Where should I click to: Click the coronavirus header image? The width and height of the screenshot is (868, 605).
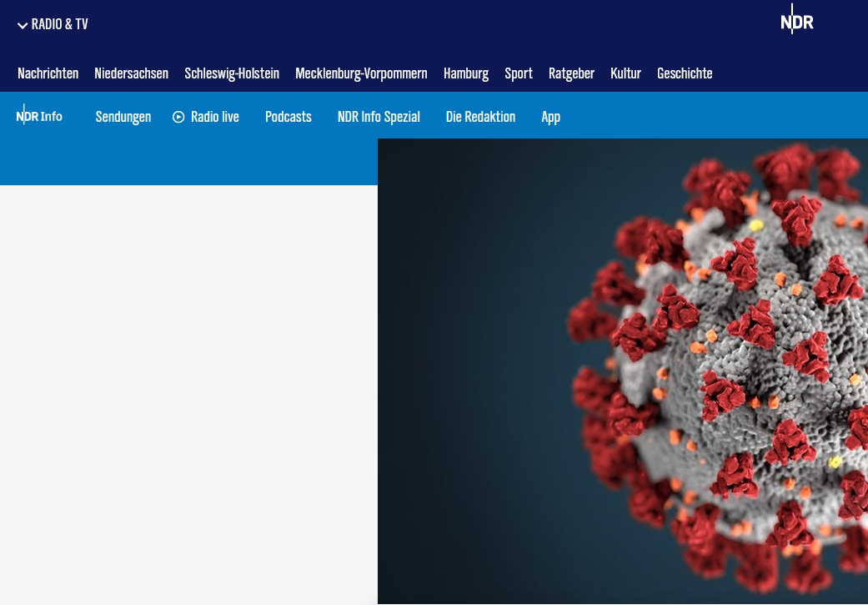click(623, 371)
